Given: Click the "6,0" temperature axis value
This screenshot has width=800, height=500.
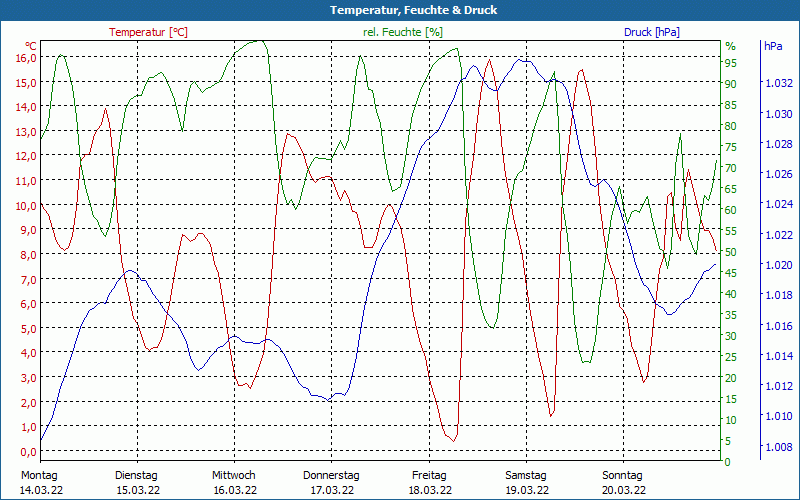Looking at the screenshot, I should point(28,304).
